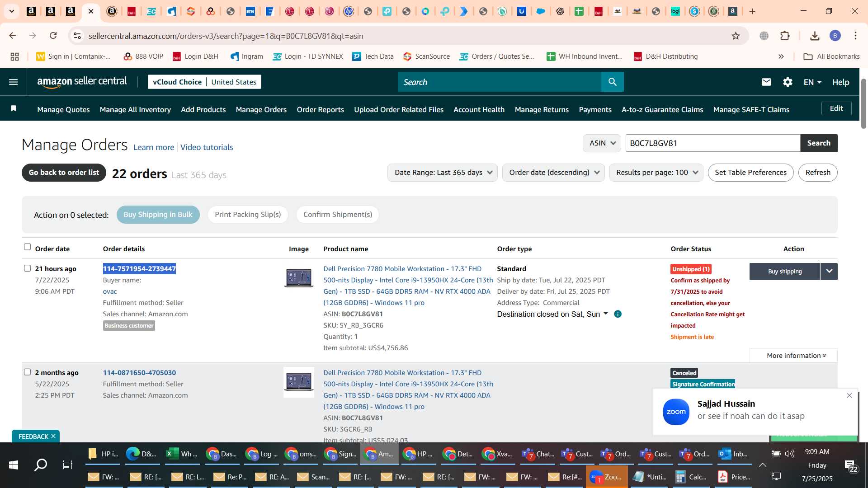The image size is (868, 488).
Task: Open the vCloud Choice United States selector
Action: pyautogui.click(x=204, y=82)
